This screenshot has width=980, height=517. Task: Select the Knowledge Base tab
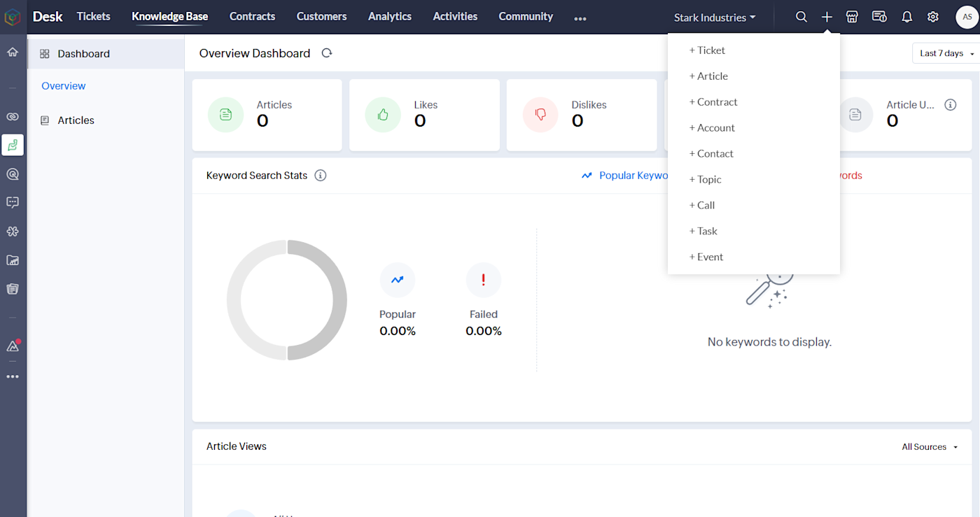tap(170, 16)
